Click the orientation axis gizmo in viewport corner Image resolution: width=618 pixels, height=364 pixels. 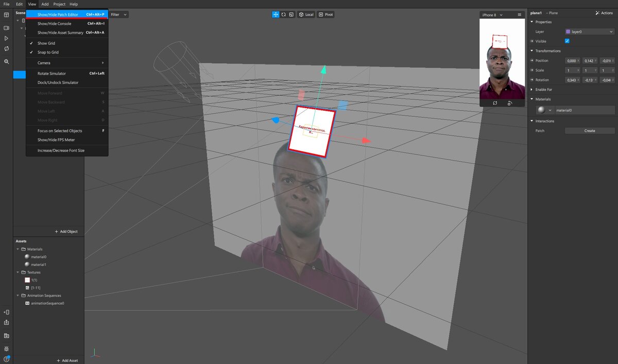pos(95,353)
